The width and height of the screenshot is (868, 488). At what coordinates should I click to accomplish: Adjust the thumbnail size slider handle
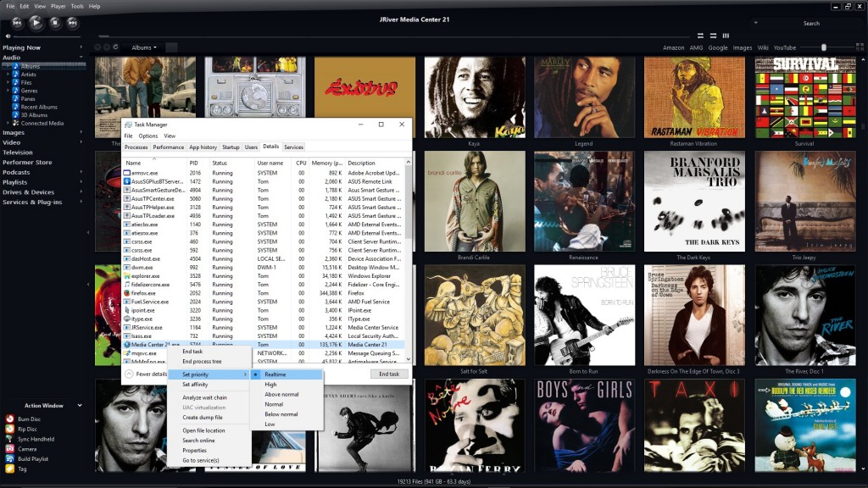[x=824, y=47]
